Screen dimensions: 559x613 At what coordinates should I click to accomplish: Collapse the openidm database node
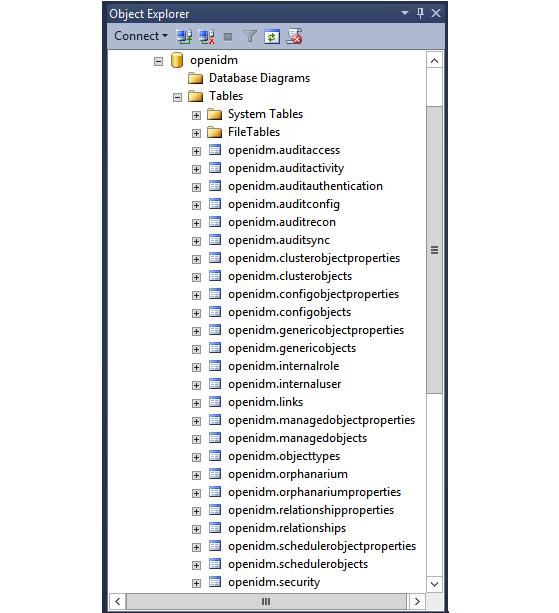(x=158, y=61)
